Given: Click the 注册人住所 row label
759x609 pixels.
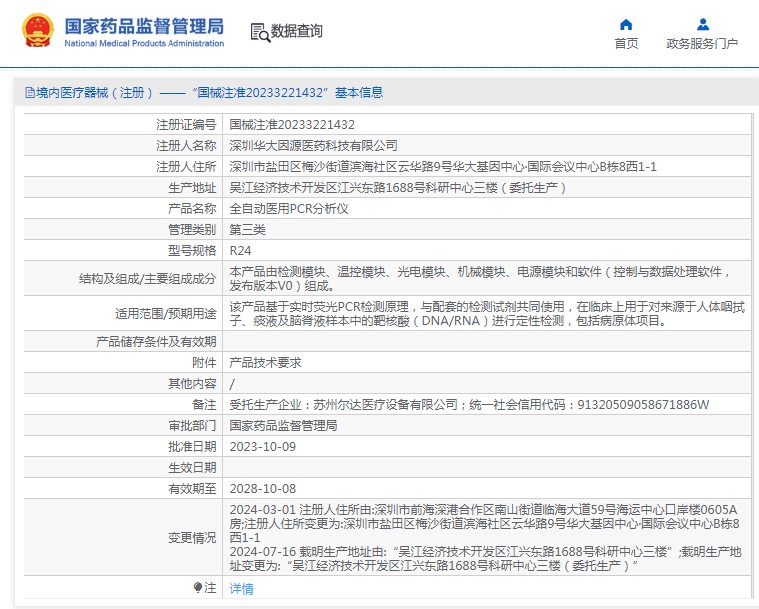Looking at the screenshot, I should pyautogui.click(x=186, y=167).
